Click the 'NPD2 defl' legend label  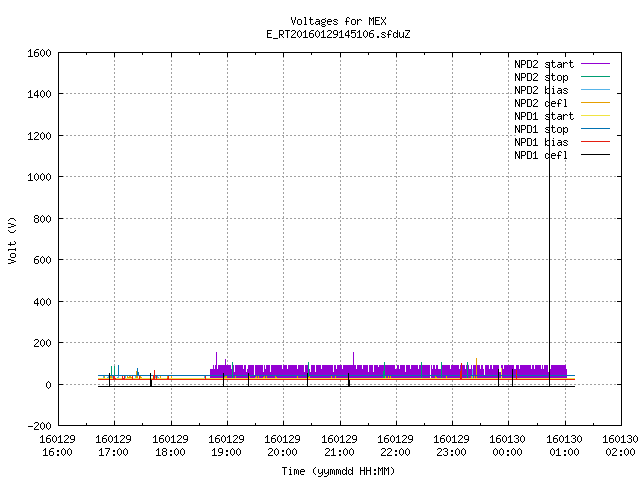[541, 103]
